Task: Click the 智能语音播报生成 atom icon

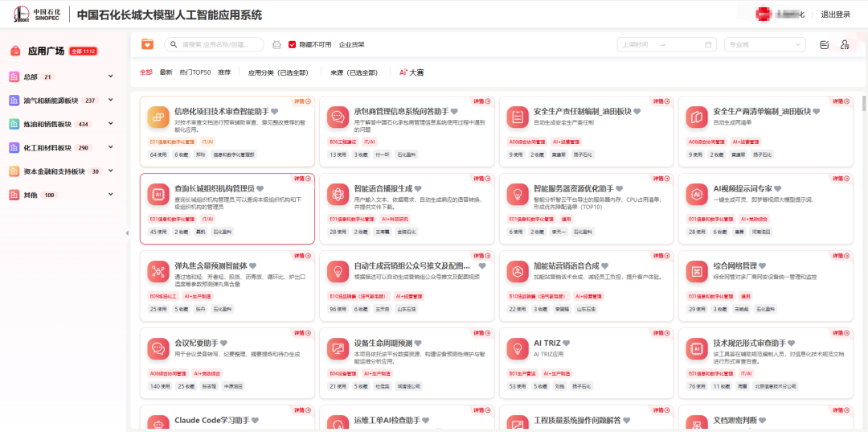Action: click(338, 194)
